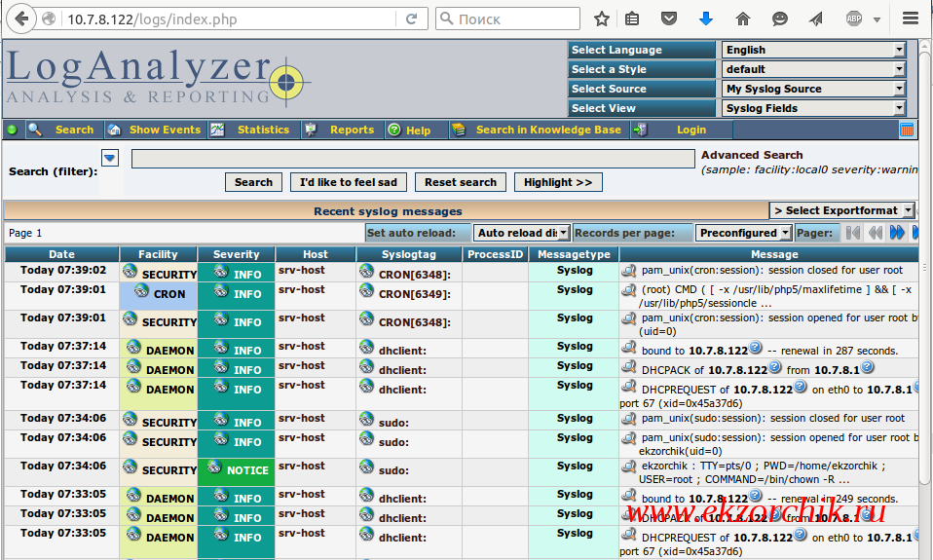Click the Search button under filter
933x560 pixels.
(253, 182)
